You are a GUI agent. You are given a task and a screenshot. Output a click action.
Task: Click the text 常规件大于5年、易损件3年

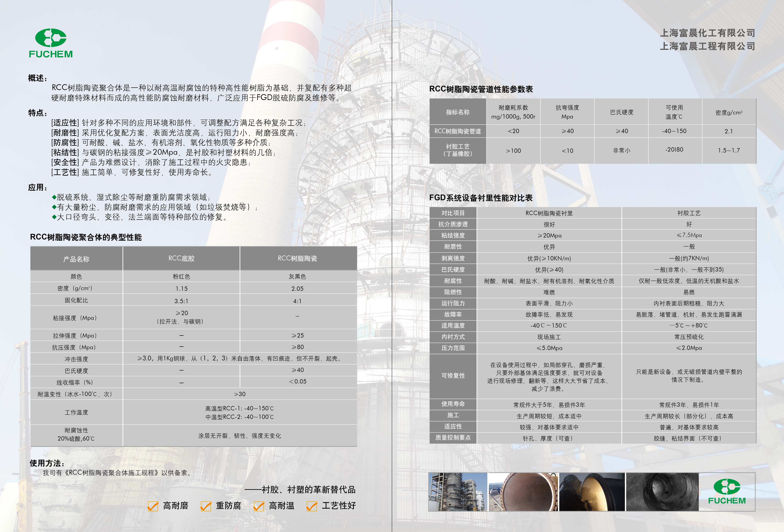tap(549, 405)
